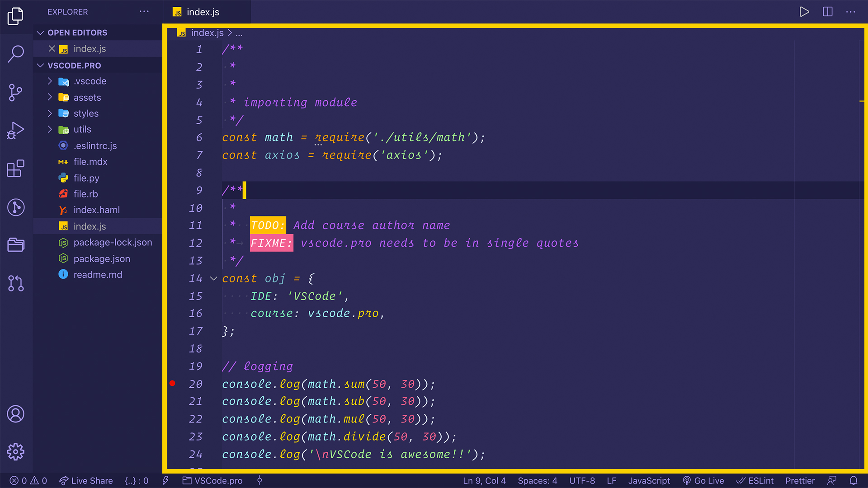Open notifications via the bell icon

tap(854, 480)
